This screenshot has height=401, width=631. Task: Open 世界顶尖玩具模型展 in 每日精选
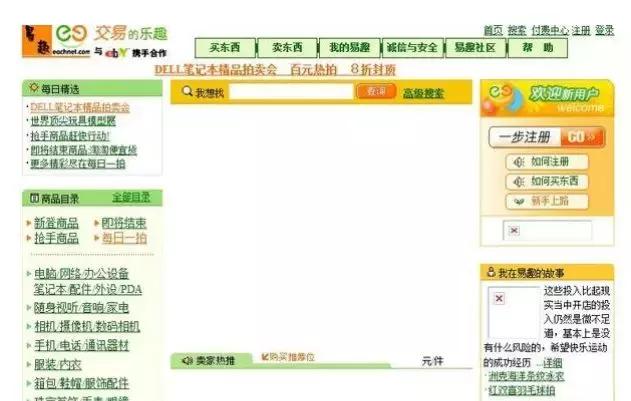pyautogui.click(x=73, y=121)
